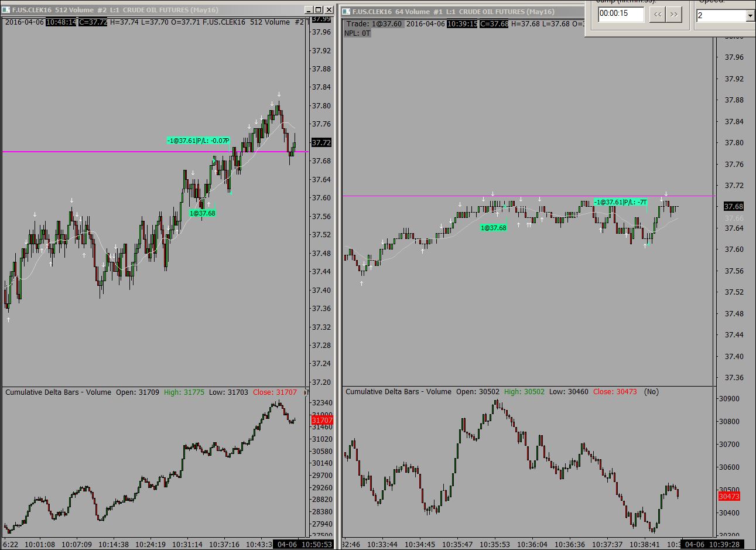Close the 512 Volume chart window
Screen dimensions: 756x550
tap(329, 10)
